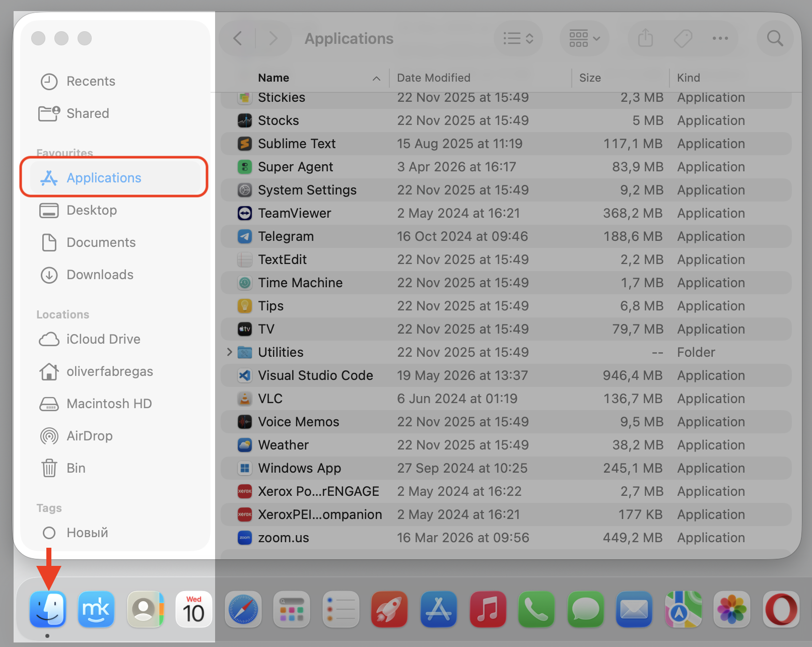Select Shared in the sidebar
Viewport: 812px width, 647px height.
[115, 113]
